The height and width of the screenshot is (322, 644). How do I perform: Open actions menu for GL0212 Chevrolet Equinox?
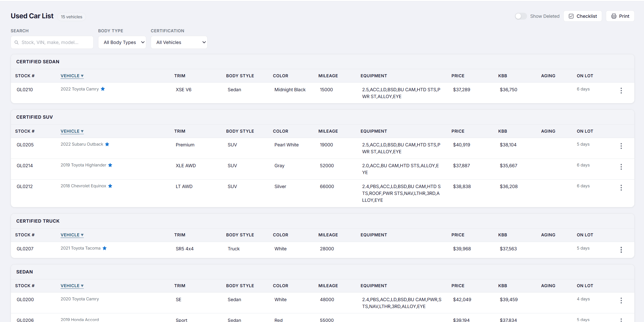[621, 188]
